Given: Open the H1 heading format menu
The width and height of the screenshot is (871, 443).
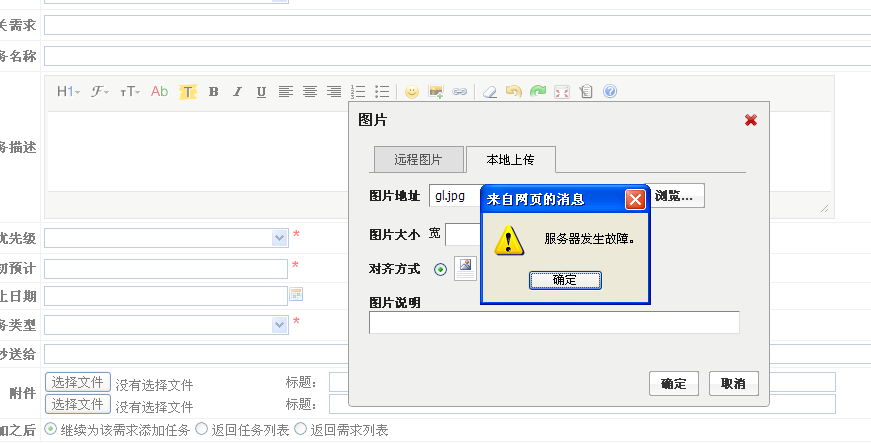Looking at the screenshot, I should coord(68,92).
